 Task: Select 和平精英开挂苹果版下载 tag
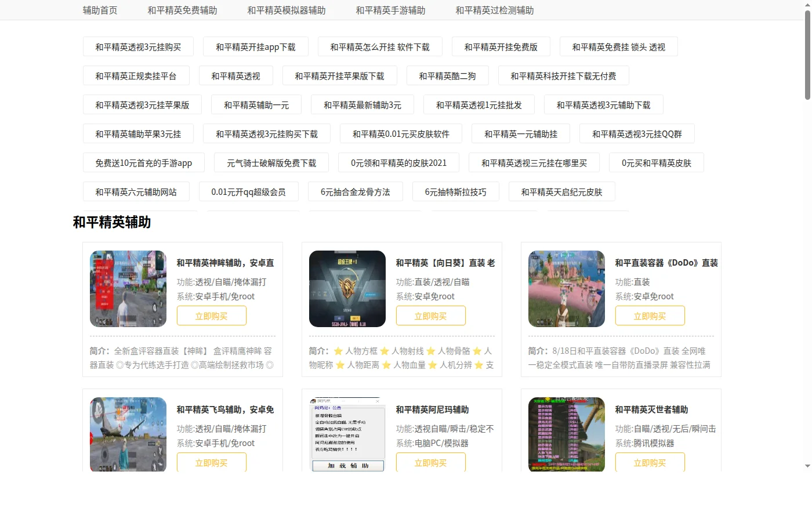coord(340,76)
